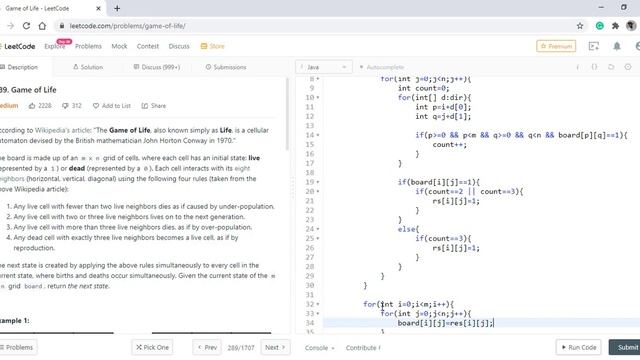Close the Game of Life tab

point(98,8)
